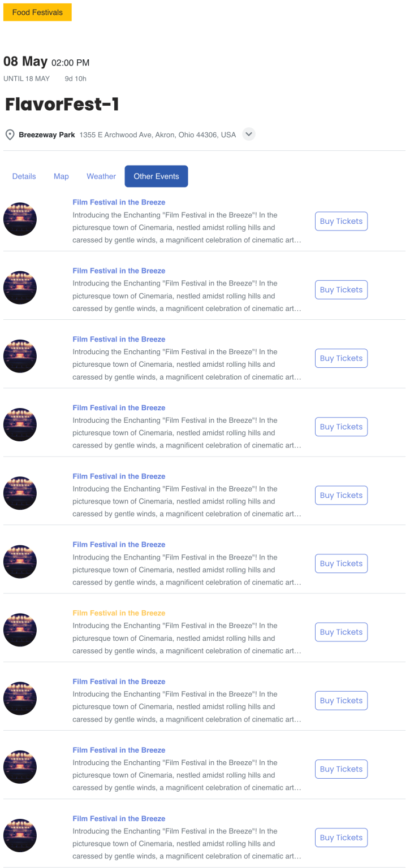Switch to the Details tab

(24, 176)
